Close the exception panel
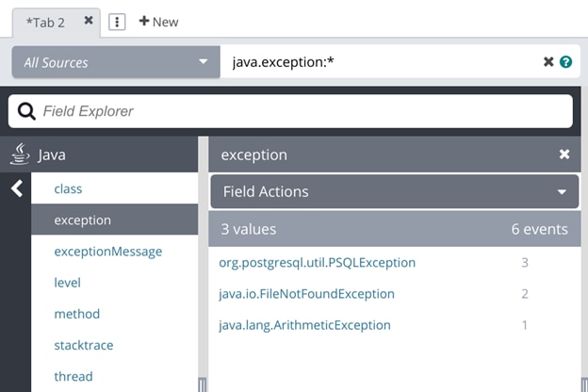 [564, 155]
